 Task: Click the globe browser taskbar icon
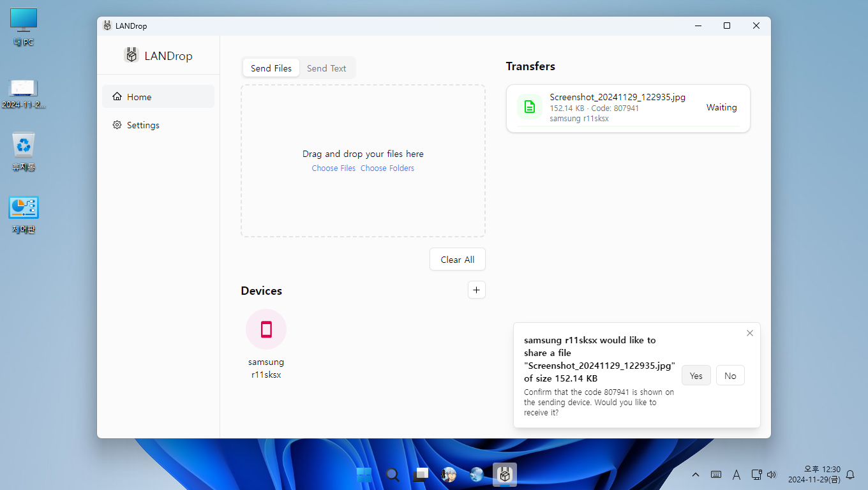click(x=477, y=475)
